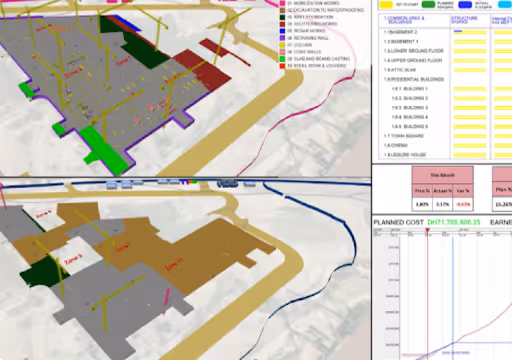Click the Zone 11 label in the lower 3D view
This screenshot has width=512, height=360.
174,264
